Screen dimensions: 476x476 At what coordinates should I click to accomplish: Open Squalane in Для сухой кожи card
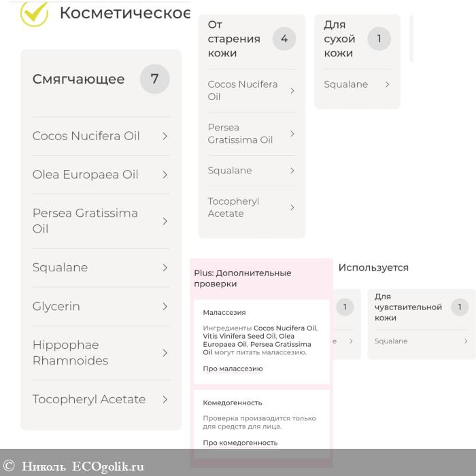click(x=387, y=85)
